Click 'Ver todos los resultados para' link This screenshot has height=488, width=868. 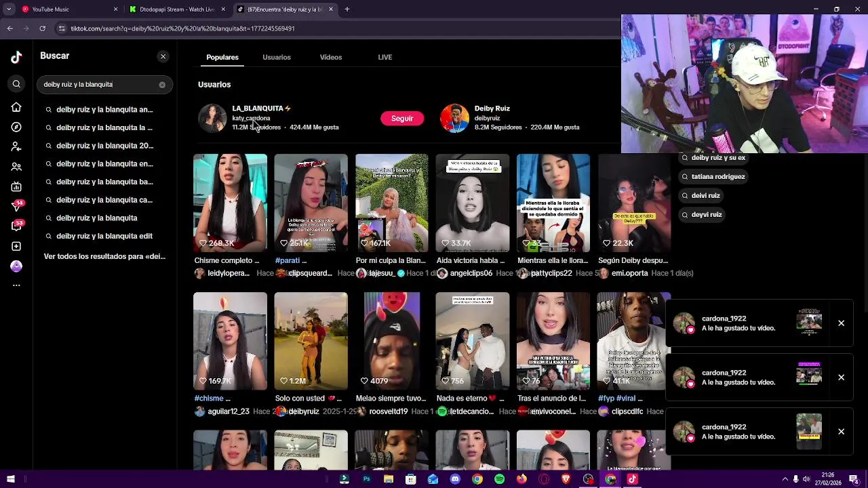104,257
